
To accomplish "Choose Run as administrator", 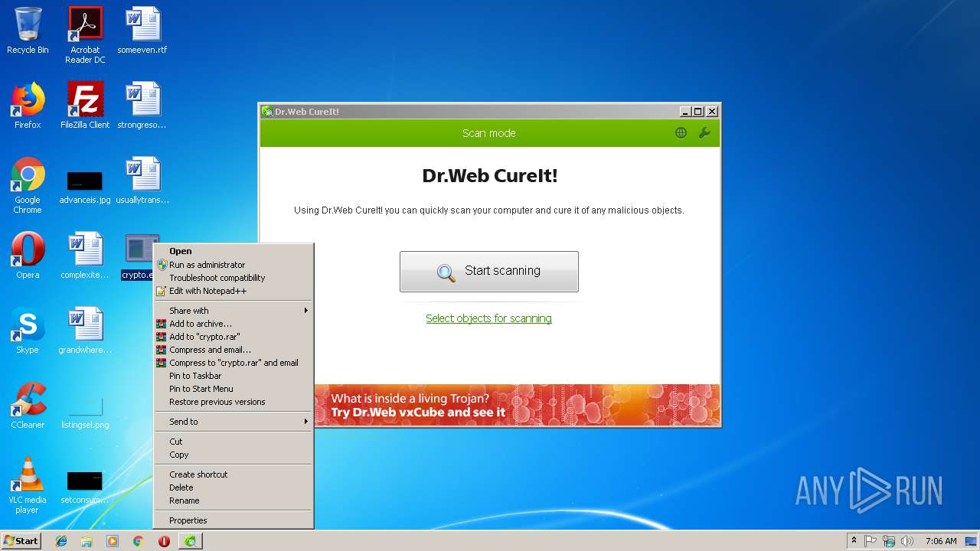I will point(234,265).
